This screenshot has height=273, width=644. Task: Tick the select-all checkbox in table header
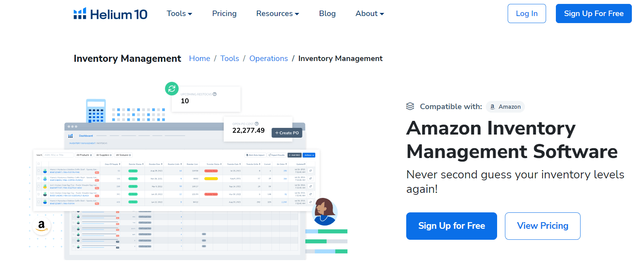point(38,164)
